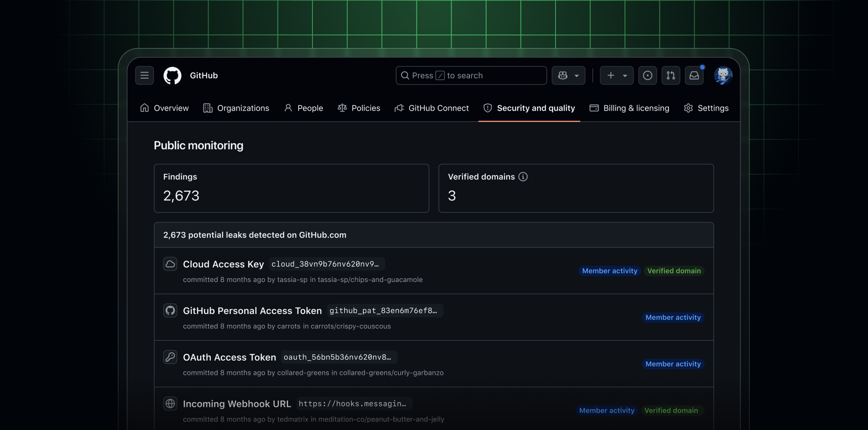Click the GitHub Personal Access Token icon
Screen dimensions: 868x430
coord(170,311)
